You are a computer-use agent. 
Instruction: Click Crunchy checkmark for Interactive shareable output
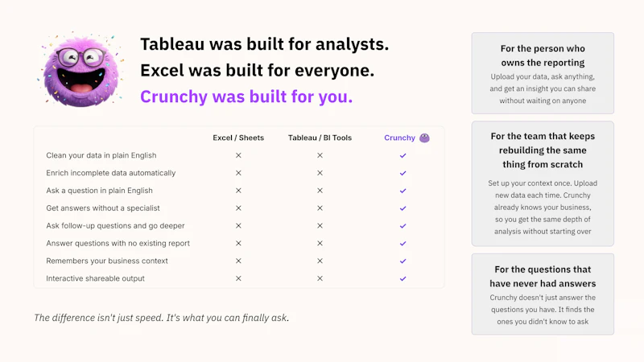(x=403, y=278)
